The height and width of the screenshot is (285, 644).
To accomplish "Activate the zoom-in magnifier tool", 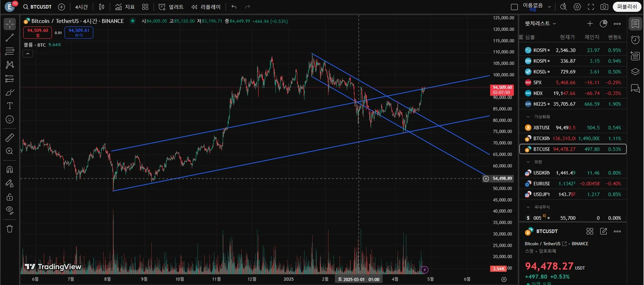I will coord(10,151).
